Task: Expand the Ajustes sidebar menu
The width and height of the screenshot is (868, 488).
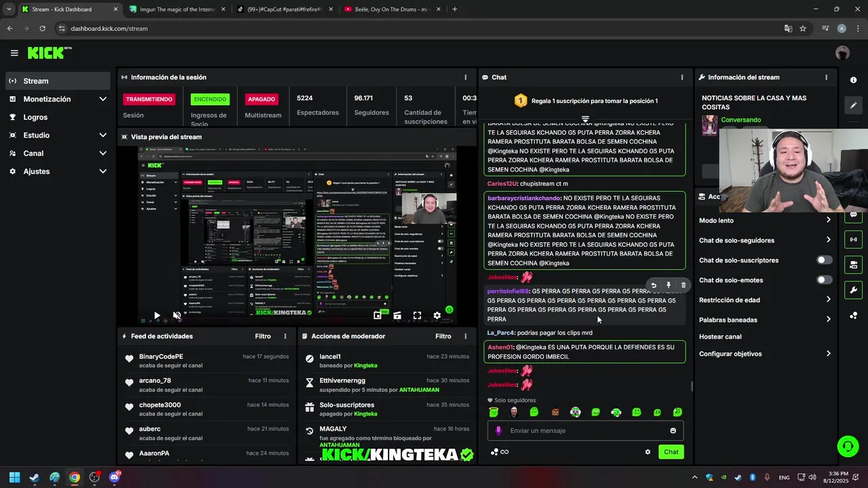Action: tap(58, 171)
